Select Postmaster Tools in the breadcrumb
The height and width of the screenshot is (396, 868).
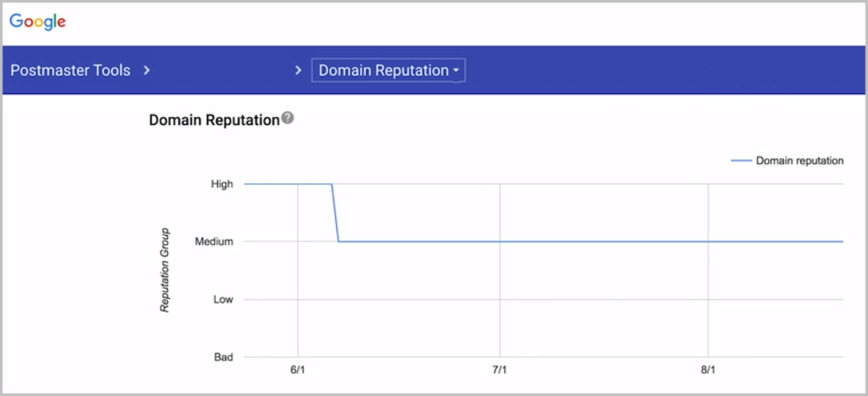[70, 70]
